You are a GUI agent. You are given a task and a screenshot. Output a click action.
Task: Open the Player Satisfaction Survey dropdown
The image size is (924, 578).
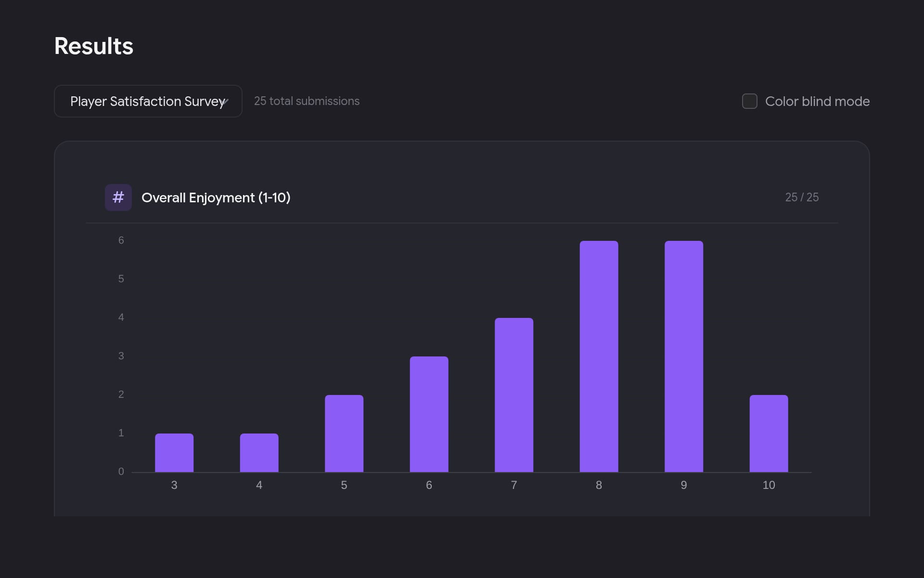click(148, 101)
